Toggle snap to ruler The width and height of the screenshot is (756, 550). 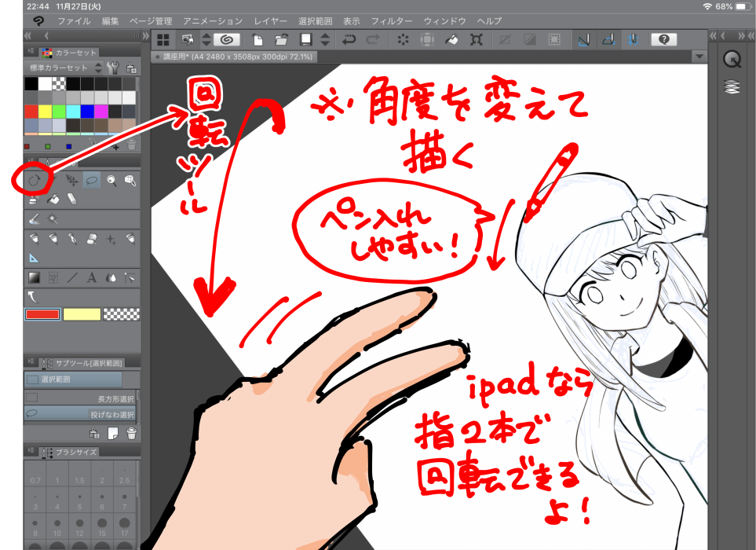[584, 39]
